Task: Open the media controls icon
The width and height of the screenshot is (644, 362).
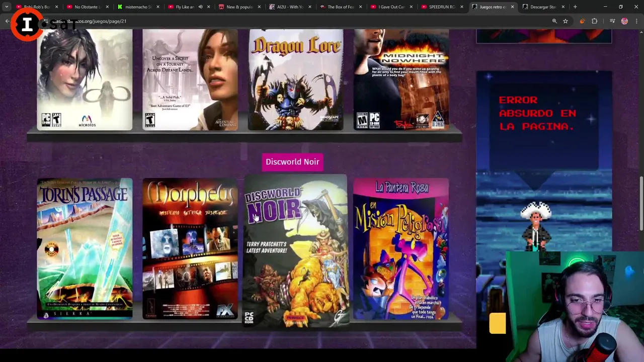Action: 612,21
